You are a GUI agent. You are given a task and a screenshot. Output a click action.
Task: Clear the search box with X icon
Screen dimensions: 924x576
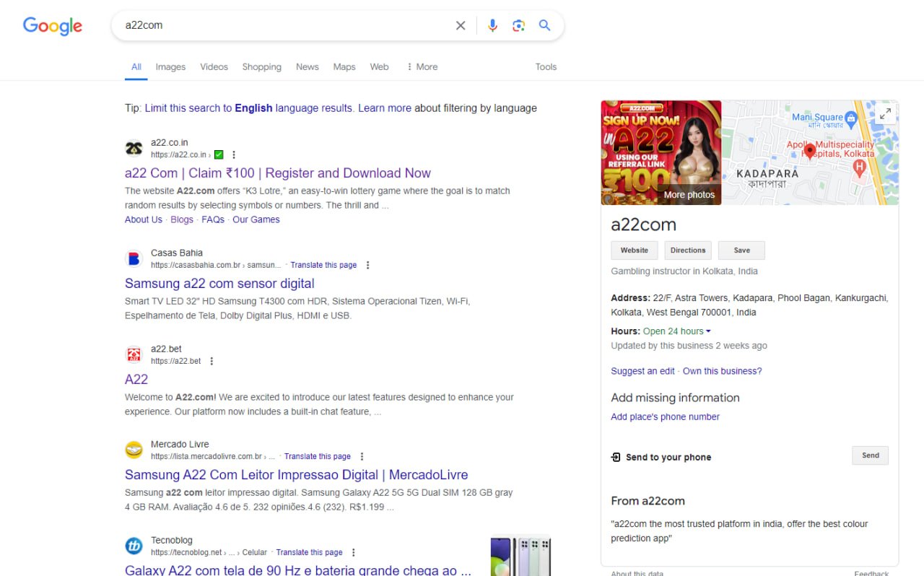[x=461, y=25]
